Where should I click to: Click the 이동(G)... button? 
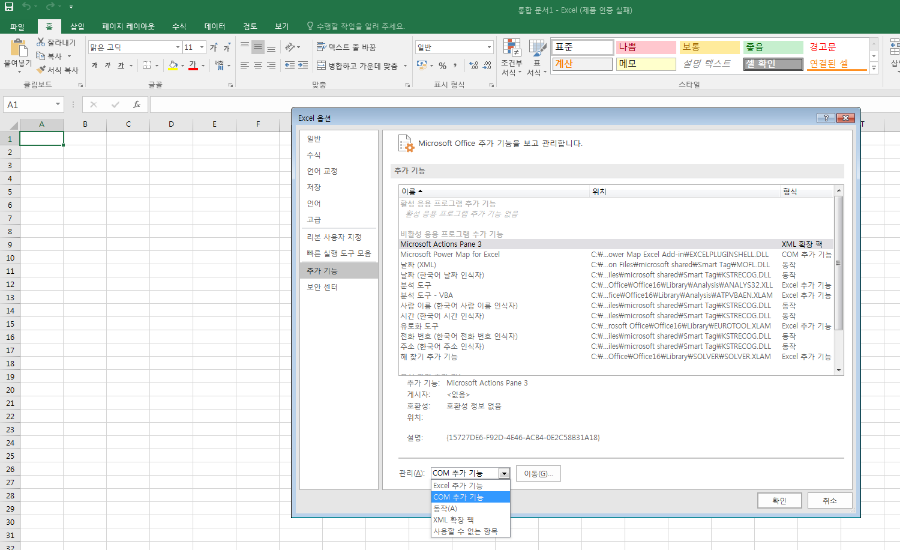(538, 474)
